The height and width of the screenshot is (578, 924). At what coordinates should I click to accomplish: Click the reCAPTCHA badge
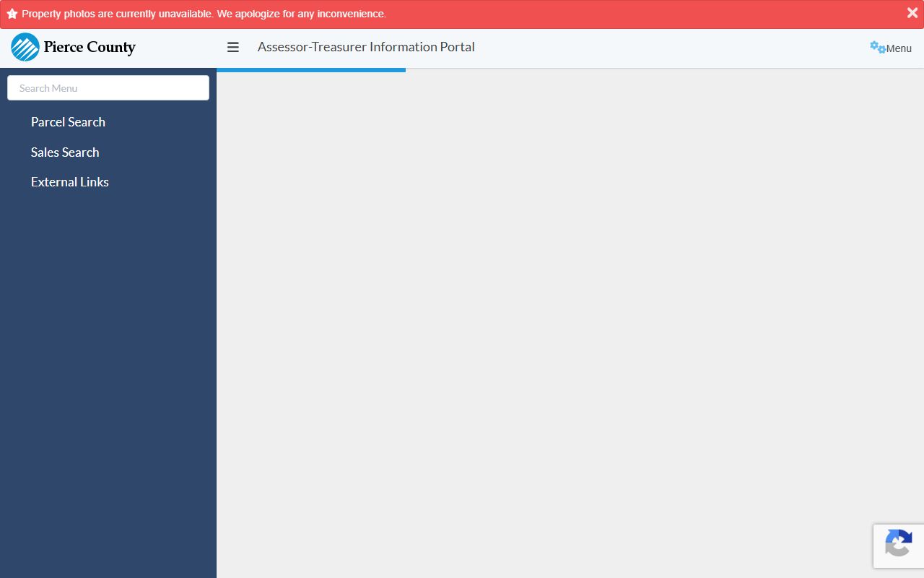898,545
